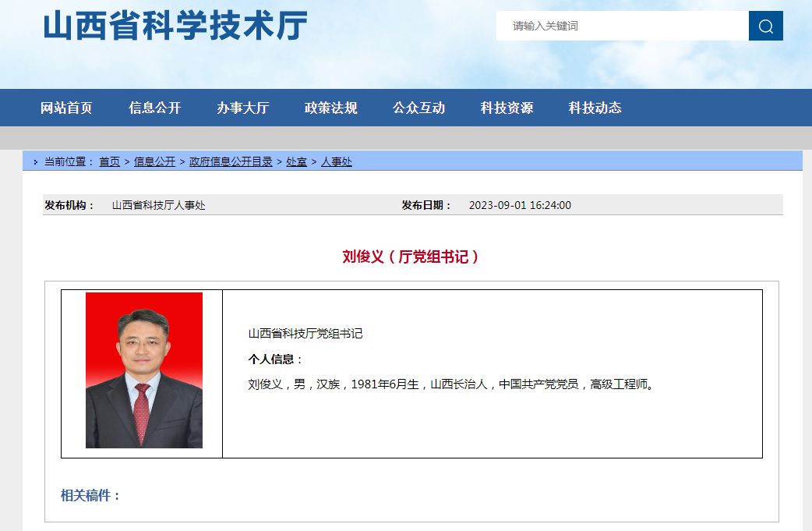Open the 科技资源 navigation menu
The width and height of the screenshot is (812, 531).
pyautogui.click(x=507, y=108)
